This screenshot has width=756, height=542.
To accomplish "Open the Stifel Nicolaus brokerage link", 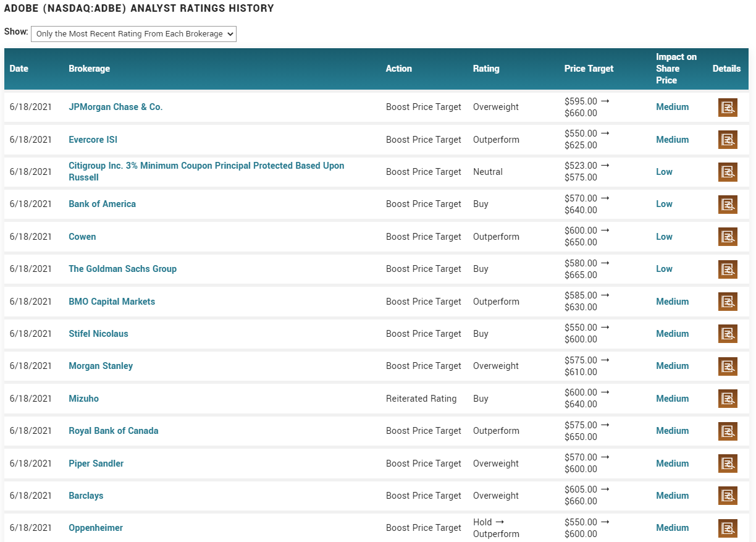I will point(98,334).
